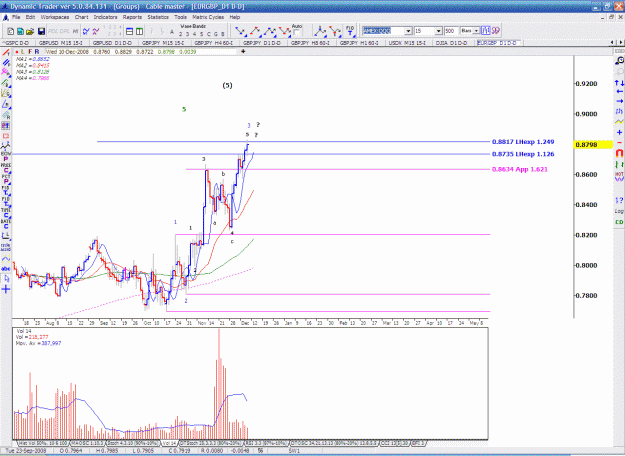Click the purple 99 icon
This screenshot has width=625, height=456.
[495, 31]
